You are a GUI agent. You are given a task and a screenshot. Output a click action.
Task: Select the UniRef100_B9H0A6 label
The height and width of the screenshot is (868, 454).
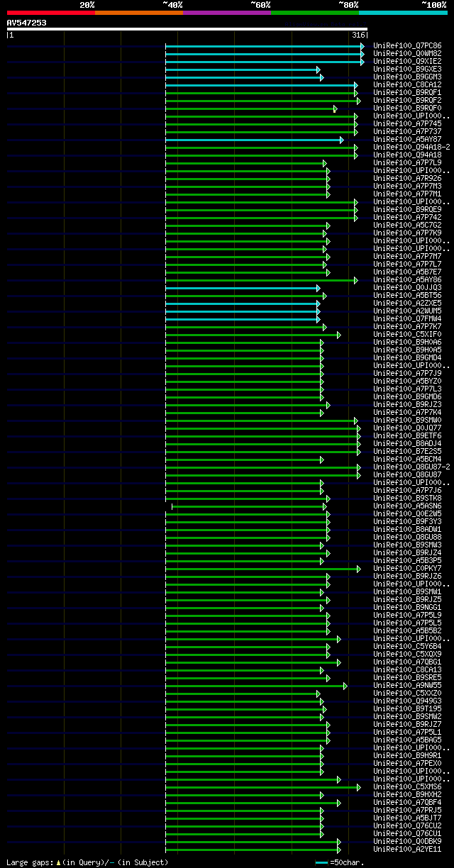click(407, 342)
